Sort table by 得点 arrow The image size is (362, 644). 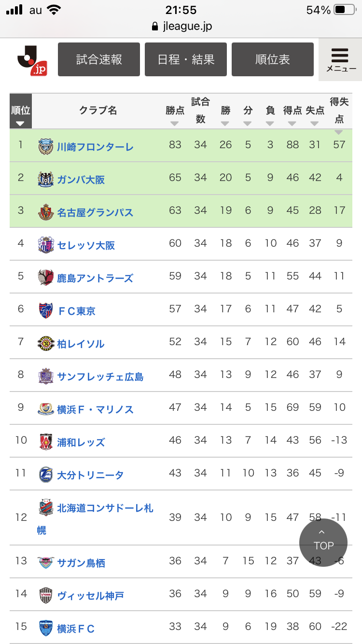[x=292, y=124]
